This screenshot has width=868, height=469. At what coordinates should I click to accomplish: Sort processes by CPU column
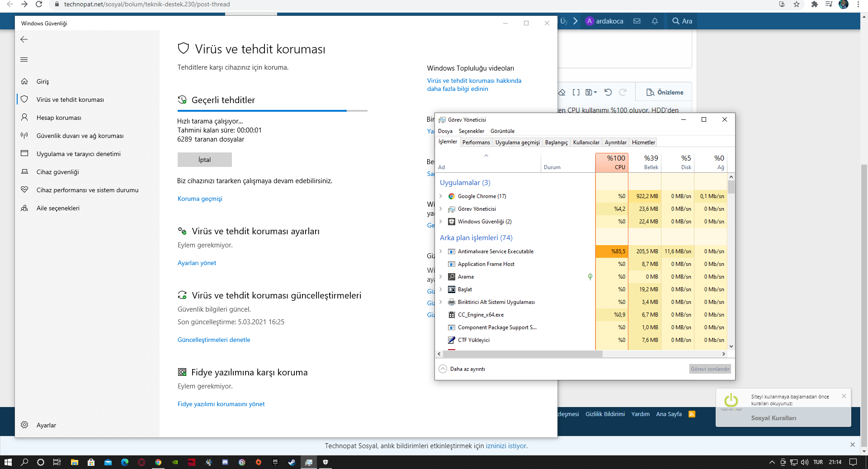tap(612, 162)
